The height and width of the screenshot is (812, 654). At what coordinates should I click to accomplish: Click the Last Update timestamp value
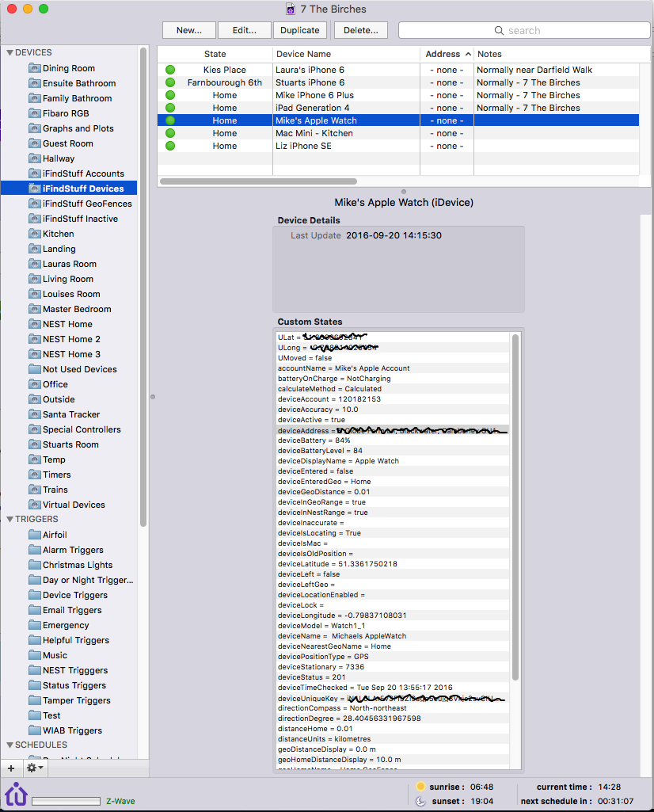[394, 235]
